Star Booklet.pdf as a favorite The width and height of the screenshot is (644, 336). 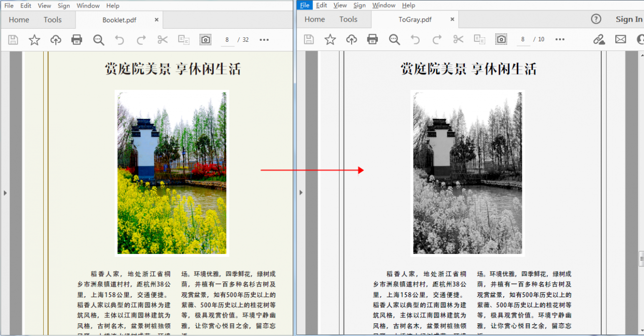34,39
